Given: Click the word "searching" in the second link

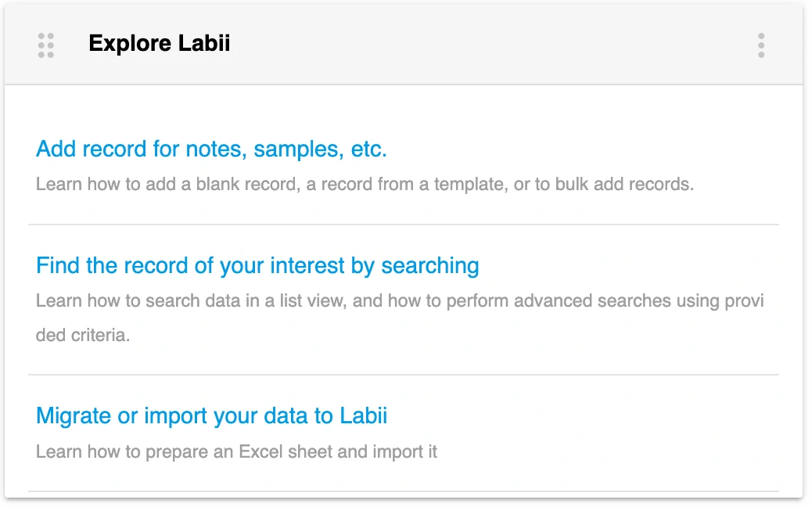Looking at the screenshot, I should point(429,265).
